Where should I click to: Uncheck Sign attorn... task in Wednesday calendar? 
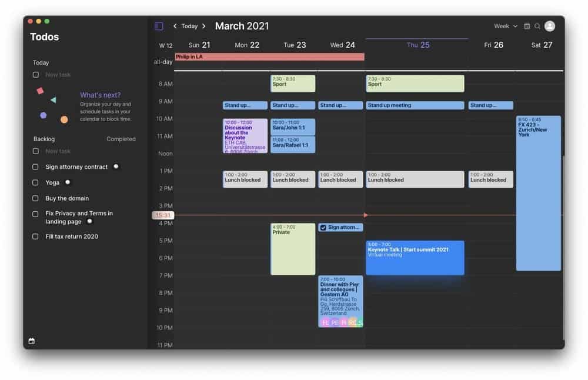point(323,227)
